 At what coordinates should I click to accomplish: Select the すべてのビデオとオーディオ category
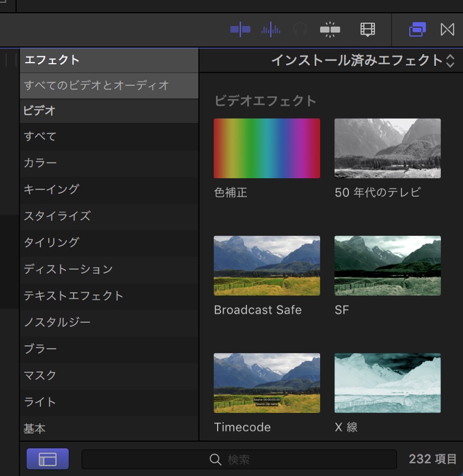(97, 86)
